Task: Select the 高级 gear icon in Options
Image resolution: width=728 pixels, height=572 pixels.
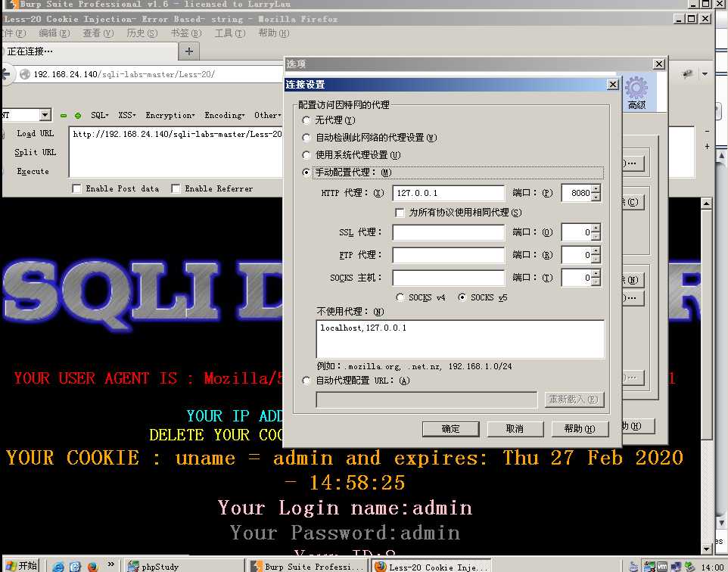Action: [x=636, y=93]
